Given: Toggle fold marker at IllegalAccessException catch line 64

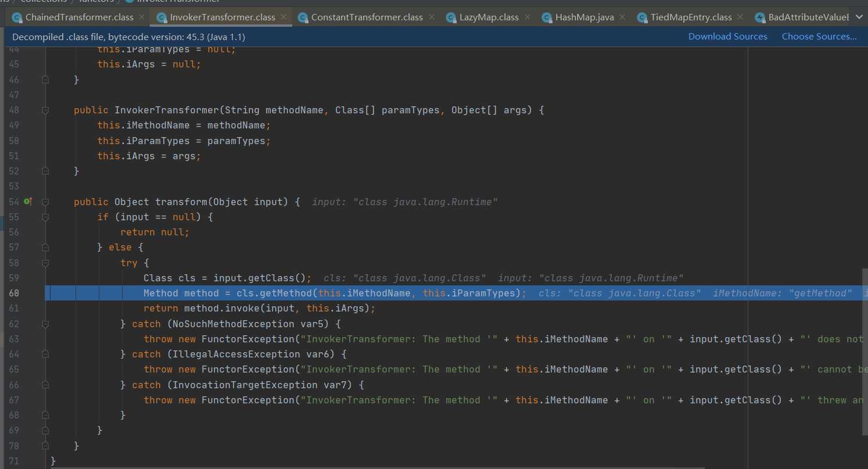Looking at the screenshot, I should [45, 354].
